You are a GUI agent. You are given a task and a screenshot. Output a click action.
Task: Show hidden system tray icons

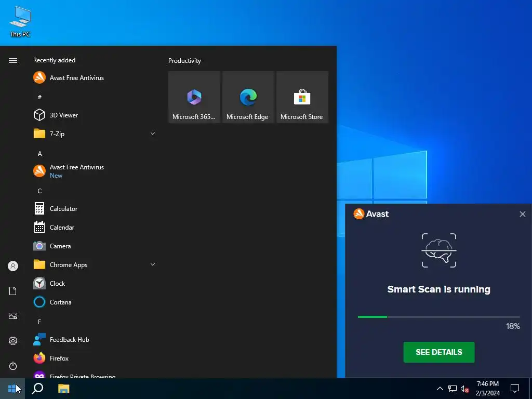pyautogui.click(x=440, y=389)
